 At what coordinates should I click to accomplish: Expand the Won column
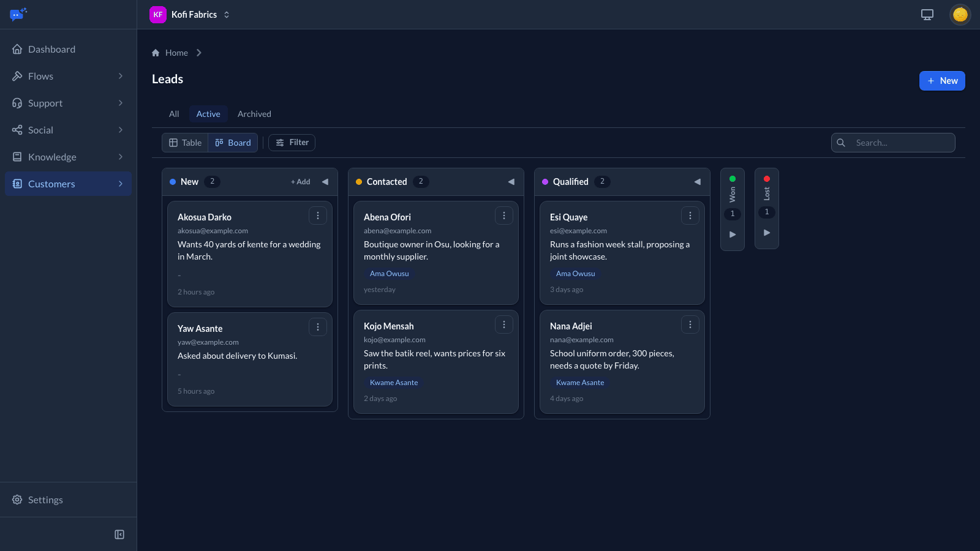click(733, 234)
